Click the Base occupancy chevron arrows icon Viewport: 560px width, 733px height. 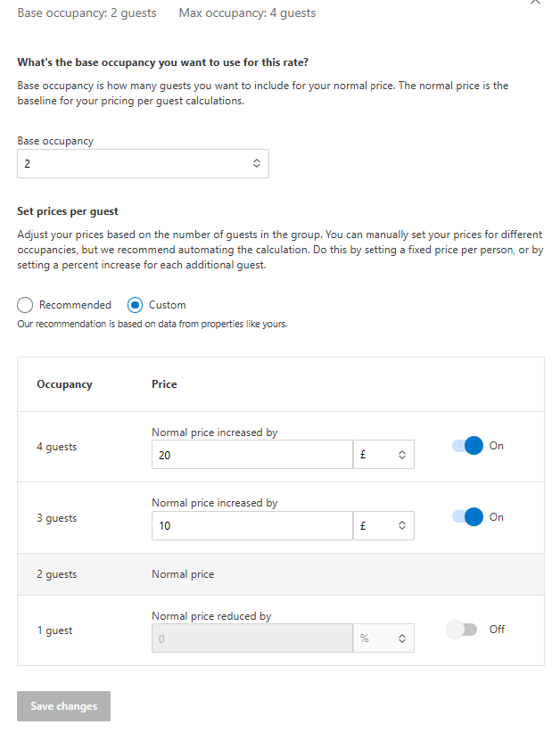[257, 163]
